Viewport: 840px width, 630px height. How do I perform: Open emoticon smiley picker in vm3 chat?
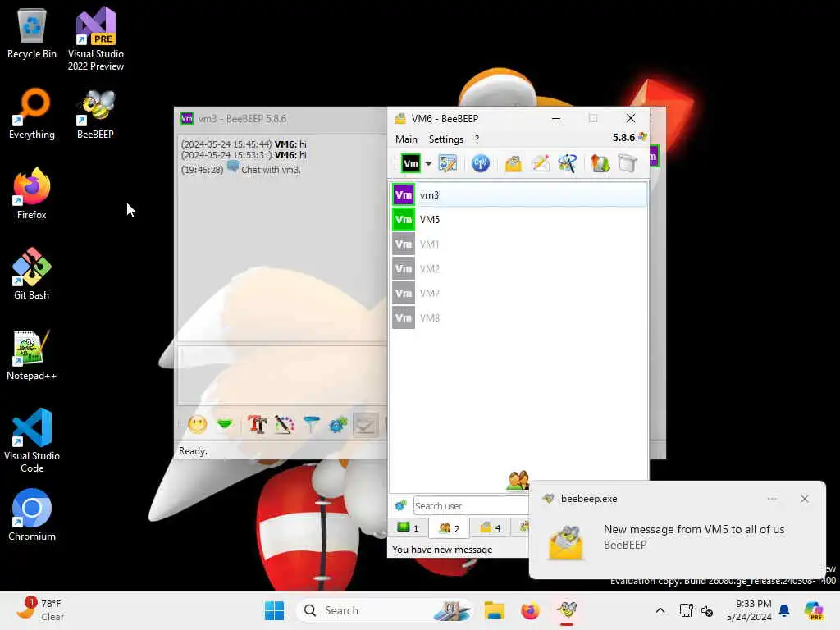click(198, 425)
